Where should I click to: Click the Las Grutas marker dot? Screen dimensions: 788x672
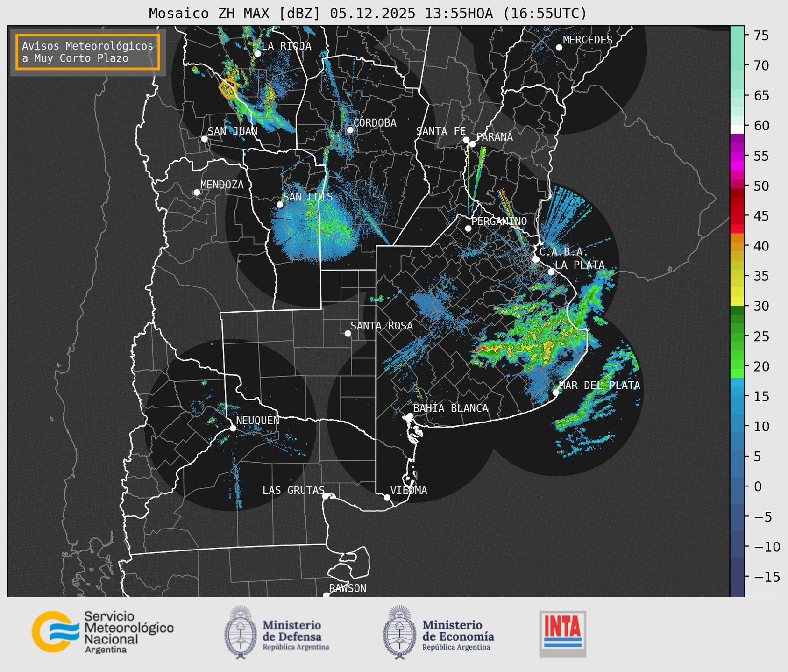tap(326, 496)
